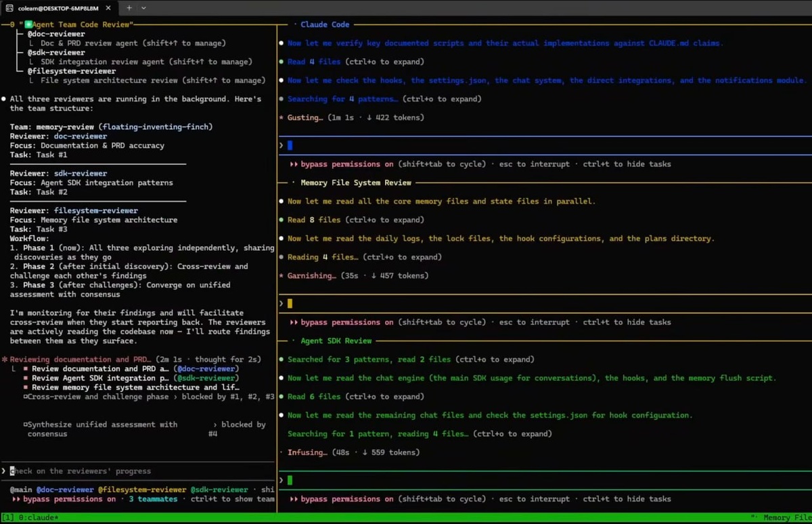Viewport: 812px width, 524px height.
Task: Select @main in the bottom teammate bar
Action: coord(20,490)
